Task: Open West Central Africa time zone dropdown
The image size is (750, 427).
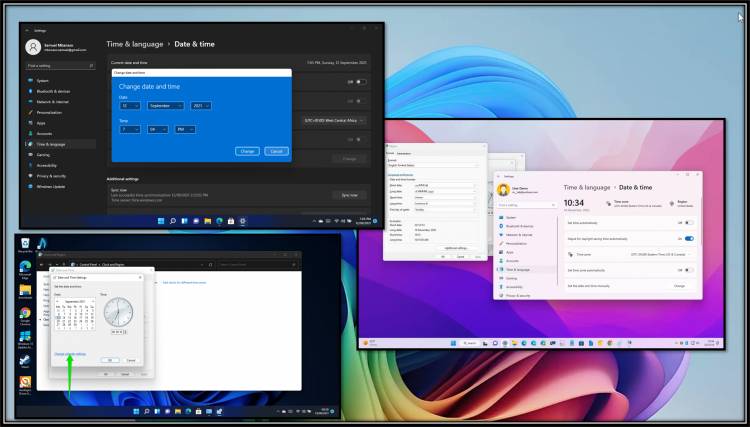Action: coord(334,121)
